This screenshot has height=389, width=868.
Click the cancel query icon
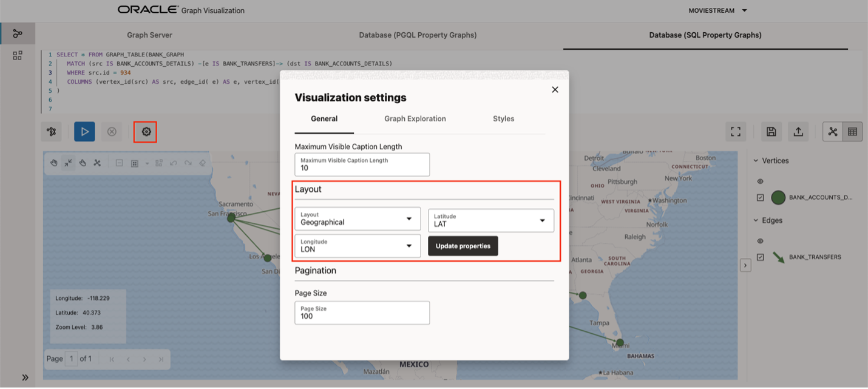[x=112, y=131]
